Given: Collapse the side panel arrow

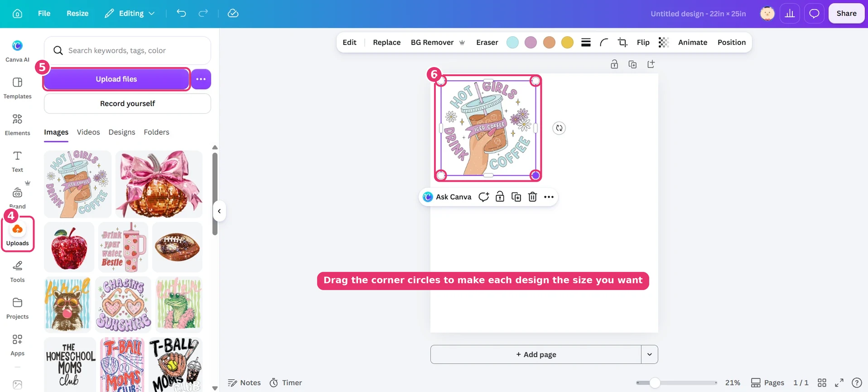Looking at the screenshot, I should [x=219, y=211].
